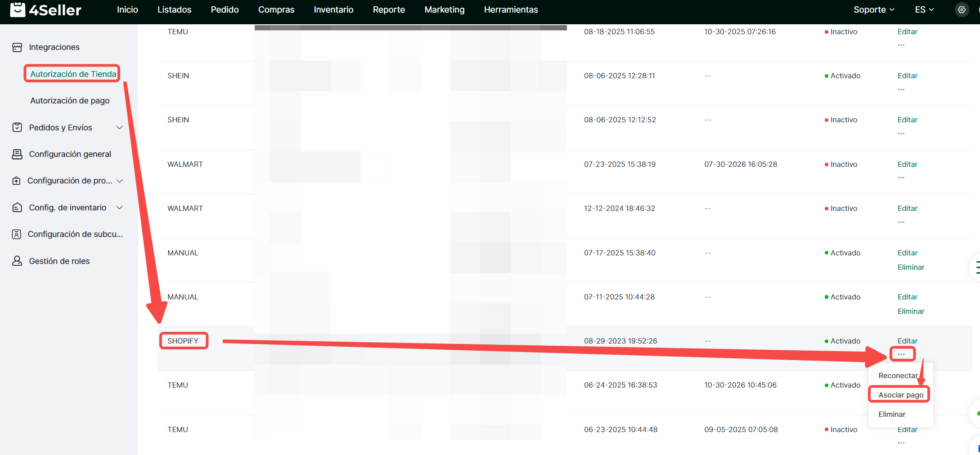Screen dimensions: 980x455
Task: Click Editar on the first WALMART row
Action: coord(907,164)
